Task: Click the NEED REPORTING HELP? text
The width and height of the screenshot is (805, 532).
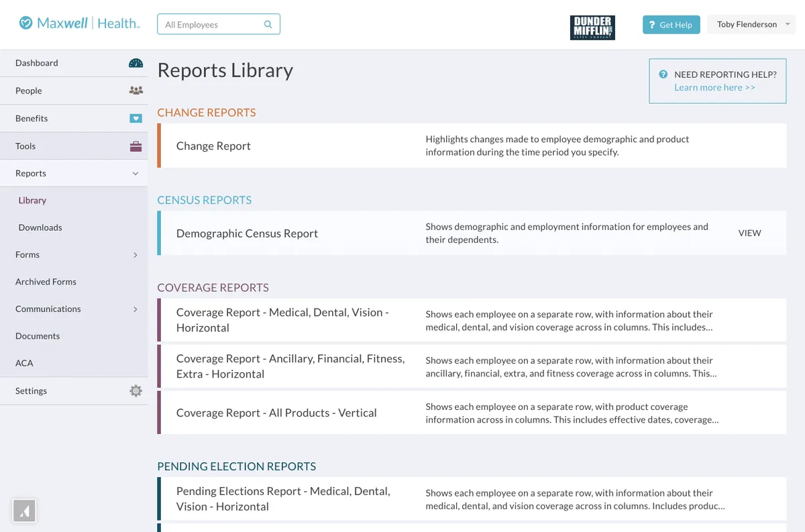Action: pyautogui.click(x=725, y=74)
